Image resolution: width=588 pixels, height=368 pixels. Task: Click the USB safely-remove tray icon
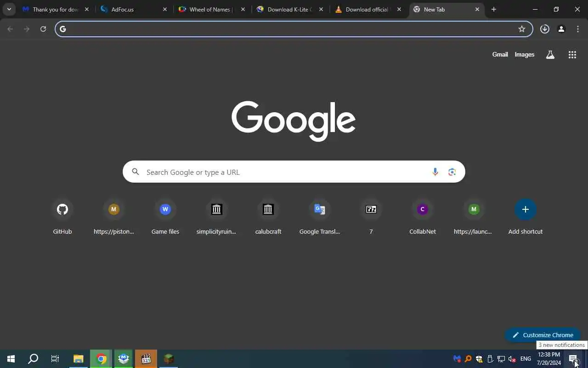point(490,359)
